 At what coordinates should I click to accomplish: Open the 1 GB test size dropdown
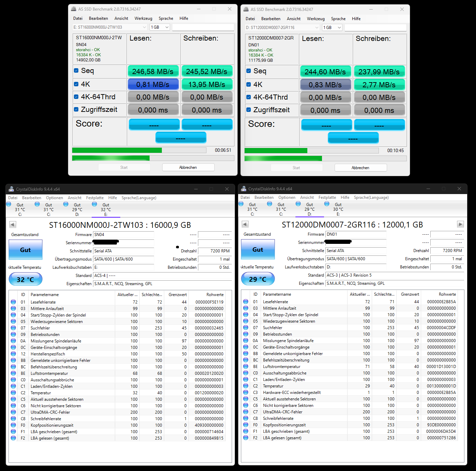(x=159, y=27)
